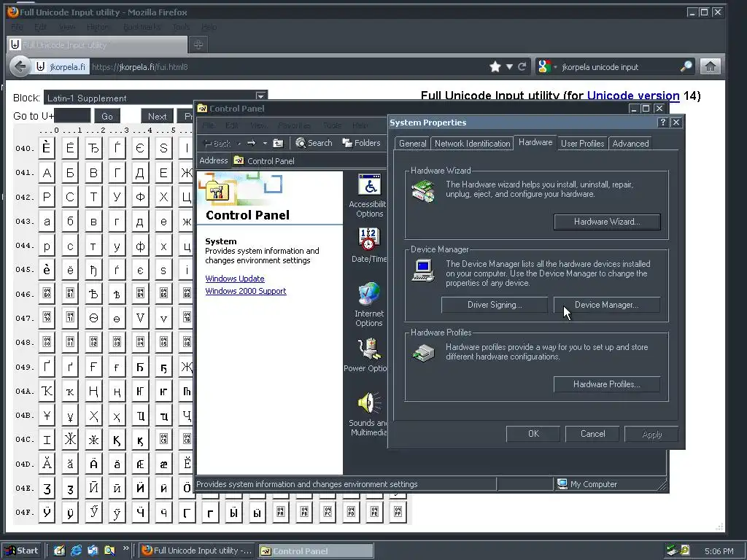Follow the Windows Update link
The image size is (747, 560).
coord(235,279)
